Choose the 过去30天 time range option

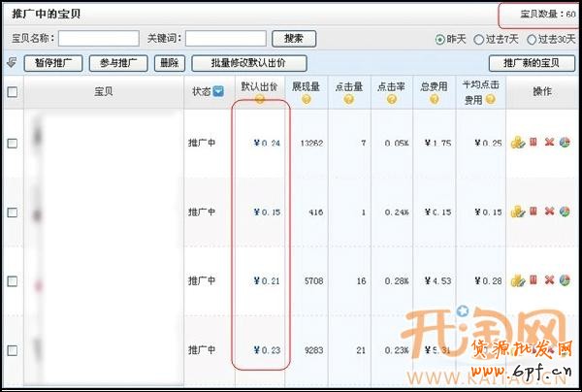pos(531,39)
